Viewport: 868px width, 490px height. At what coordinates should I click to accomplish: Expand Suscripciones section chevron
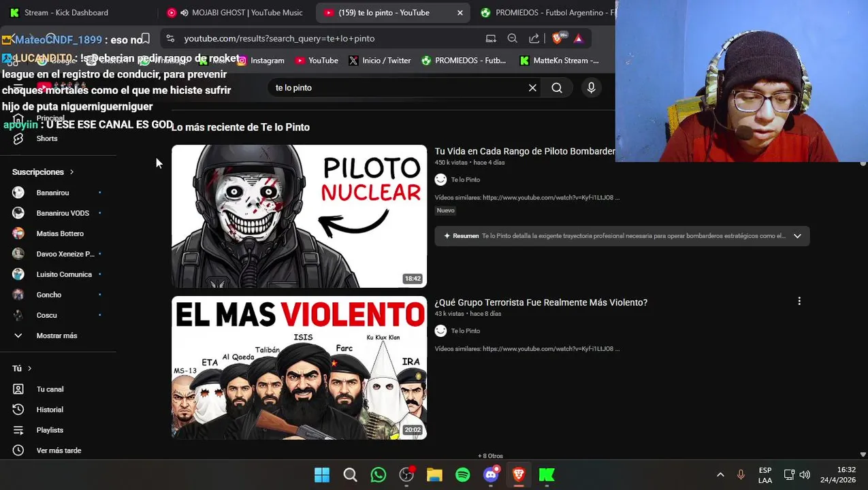[x=71, y=172]
